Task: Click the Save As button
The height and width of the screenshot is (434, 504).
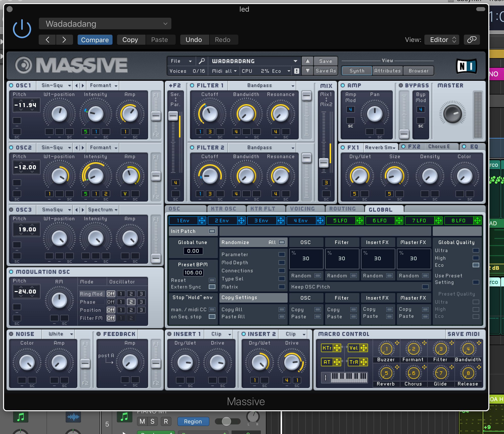Action: pos(326,71)
